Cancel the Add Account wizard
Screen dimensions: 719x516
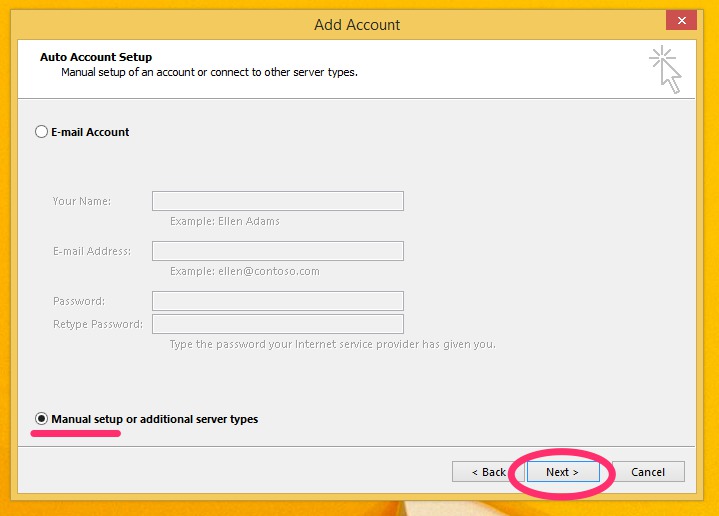click(648, 472)
